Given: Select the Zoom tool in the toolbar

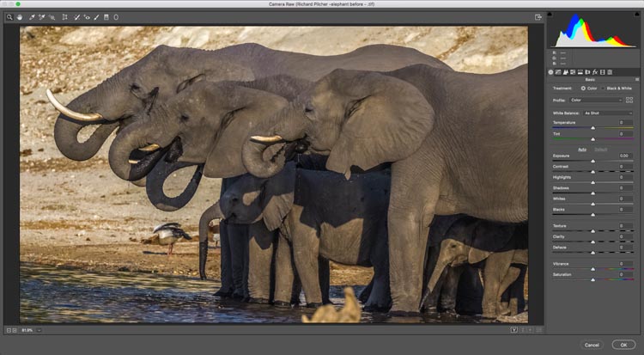Looking at the screenshot, I should 9,17.
